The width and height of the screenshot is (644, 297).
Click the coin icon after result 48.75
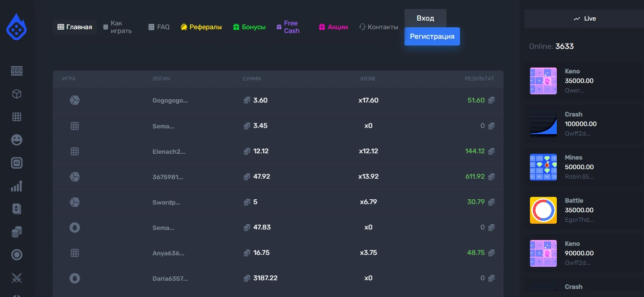(491, 253)
